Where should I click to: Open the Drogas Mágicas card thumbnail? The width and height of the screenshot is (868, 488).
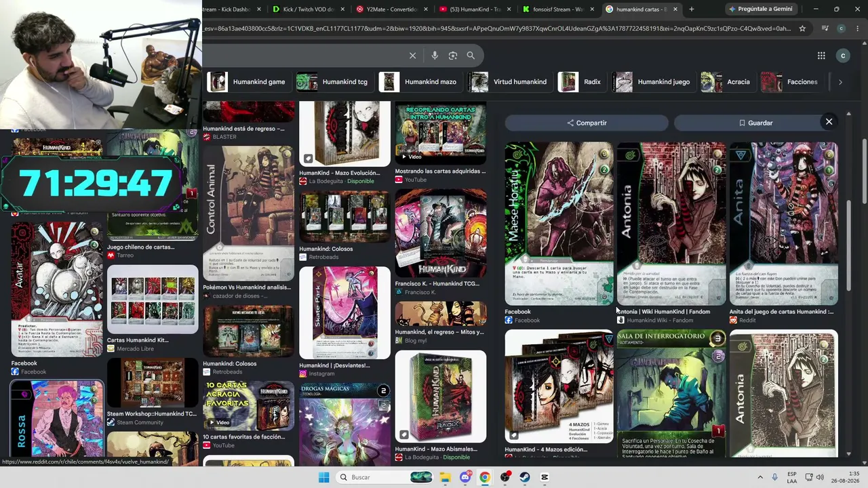344,424
